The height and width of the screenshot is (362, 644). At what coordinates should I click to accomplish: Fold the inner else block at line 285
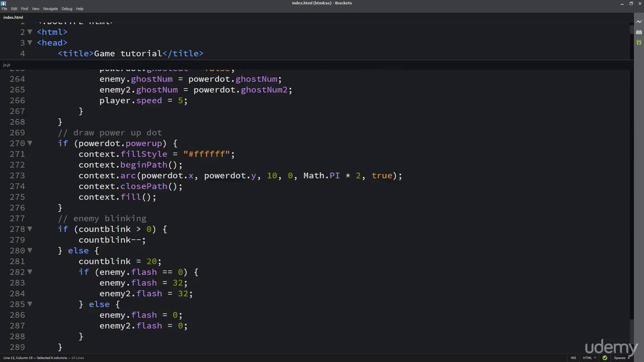click(30, 304)
